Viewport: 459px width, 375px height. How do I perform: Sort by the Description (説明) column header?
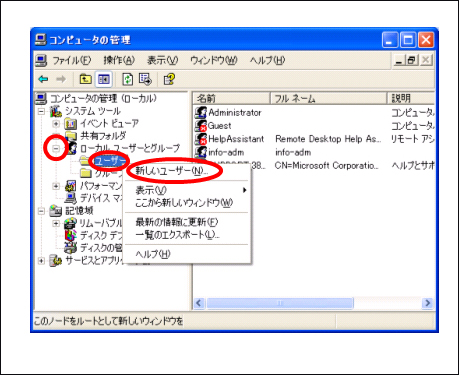click(411, 98)
